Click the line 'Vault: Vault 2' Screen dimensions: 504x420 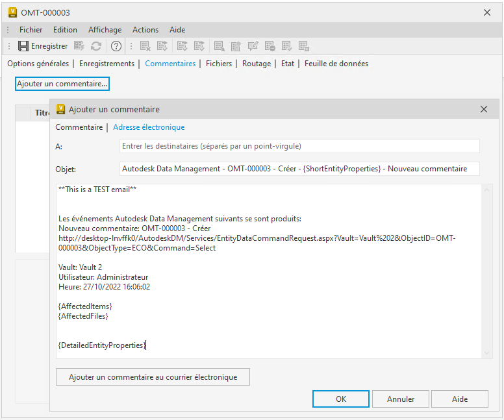coord(80,267)
